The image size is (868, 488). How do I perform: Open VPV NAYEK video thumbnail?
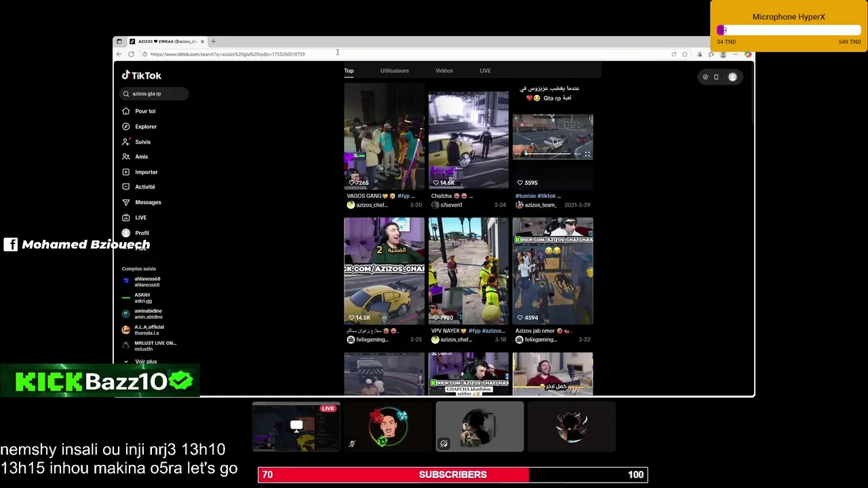468,271
